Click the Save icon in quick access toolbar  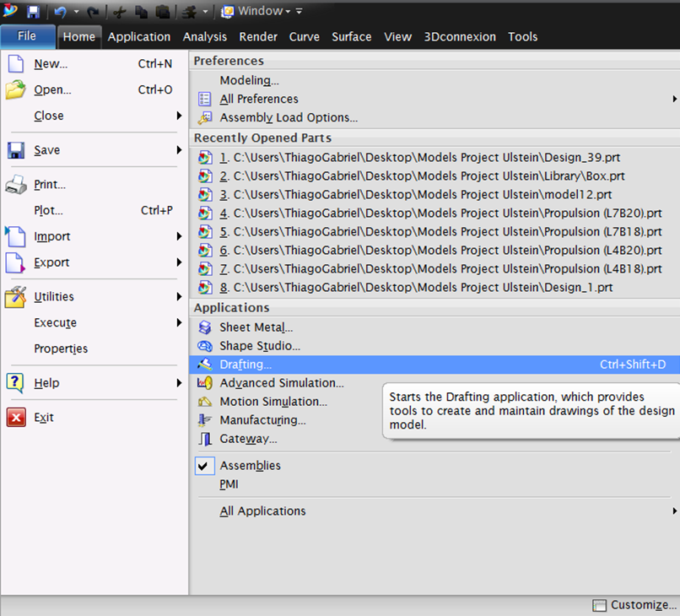click(34, 12)
